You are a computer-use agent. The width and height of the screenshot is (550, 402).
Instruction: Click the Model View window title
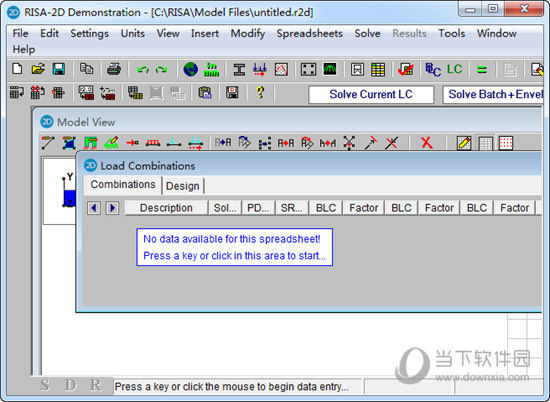coord(86,122)
